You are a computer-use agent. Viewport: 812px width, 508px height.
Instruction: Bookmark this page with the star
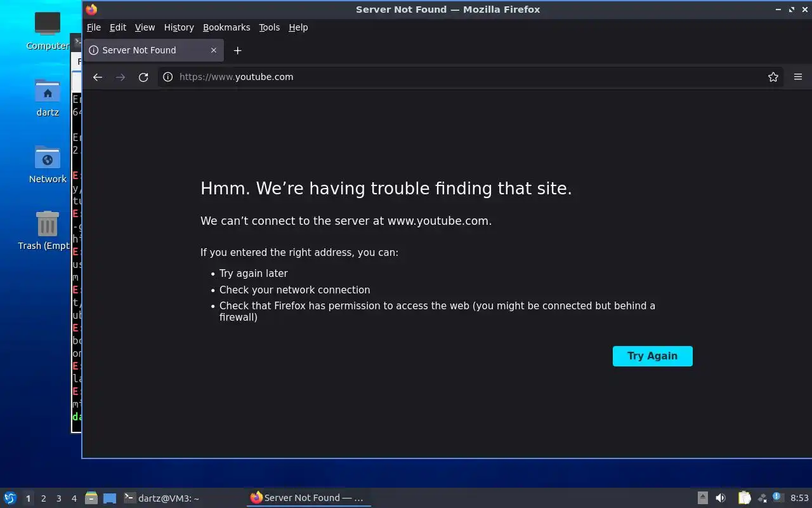pyautogui.click(x=773, y=77)
